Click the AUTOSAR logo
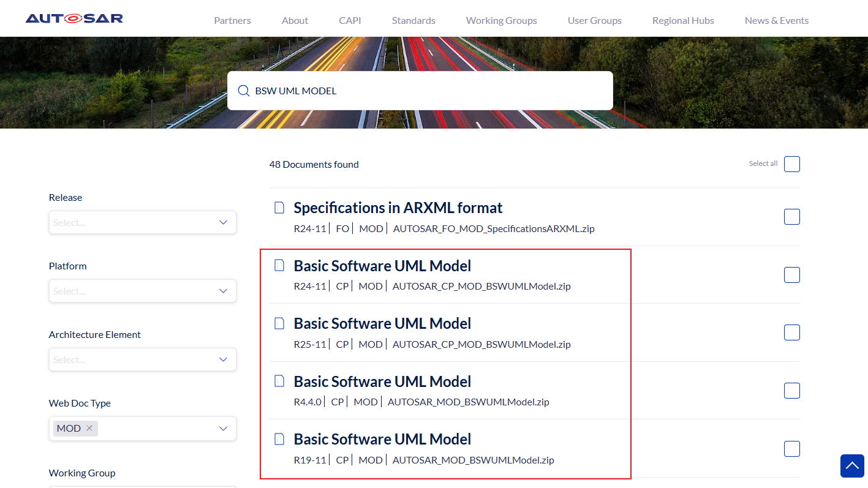 coord(74,18)
